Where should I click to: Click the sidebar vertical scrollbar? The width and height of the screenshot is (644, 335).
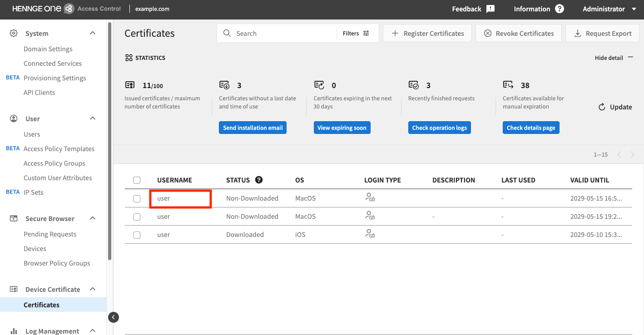[x=110, y=141]
